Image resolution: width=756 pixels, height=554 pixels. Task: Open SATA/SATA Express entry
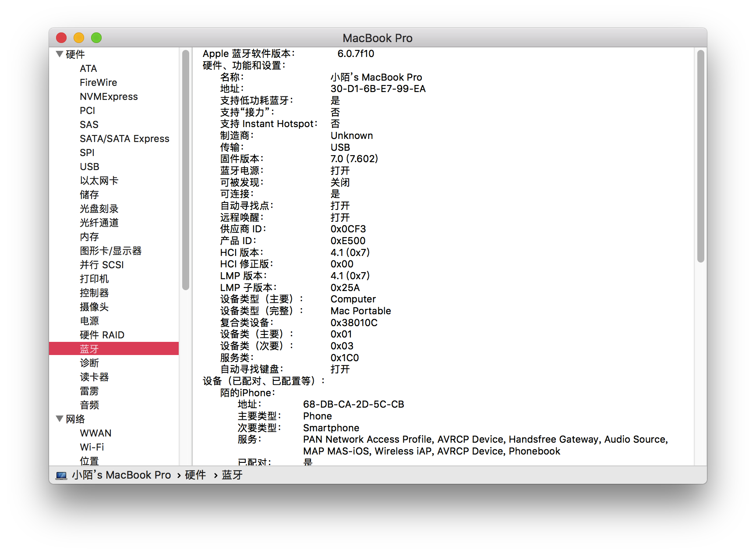[124, 138]
